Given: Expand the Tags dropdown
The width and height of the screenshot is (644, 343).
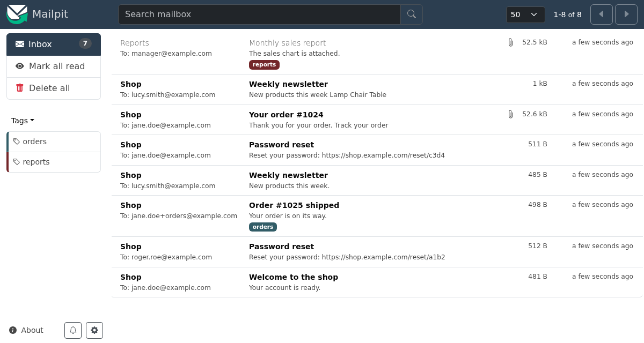Looking at the screenshot, I should (23, 121).
